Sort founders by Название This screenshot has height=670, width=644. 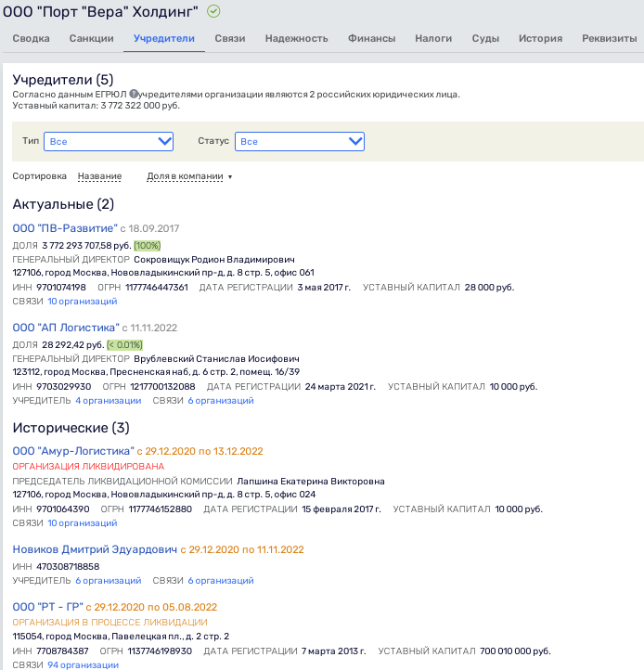click(99, 176)
